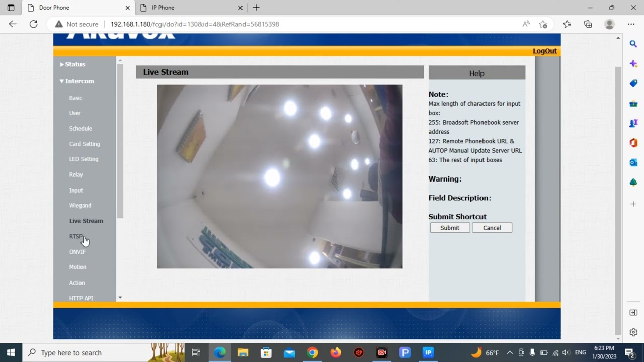Viewport: 644px width, 362px height.
Task: Open the Edge sidebar search icon
Action: (x=633, y=44)
